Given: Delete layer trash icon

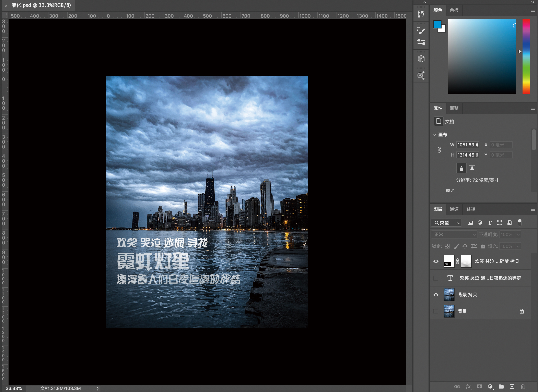Looking at the screenshot, I should [x=523, y=387].
